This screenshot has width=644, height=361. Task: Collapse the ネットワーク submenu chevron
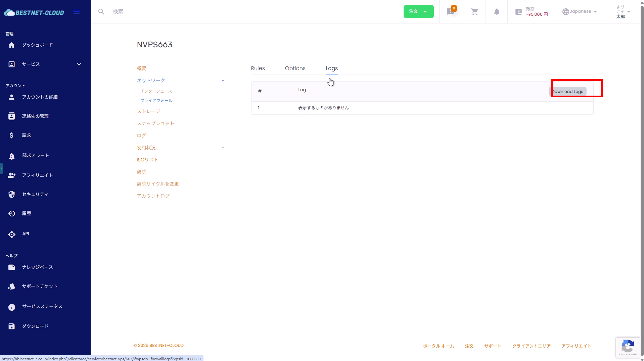(223, 81)
